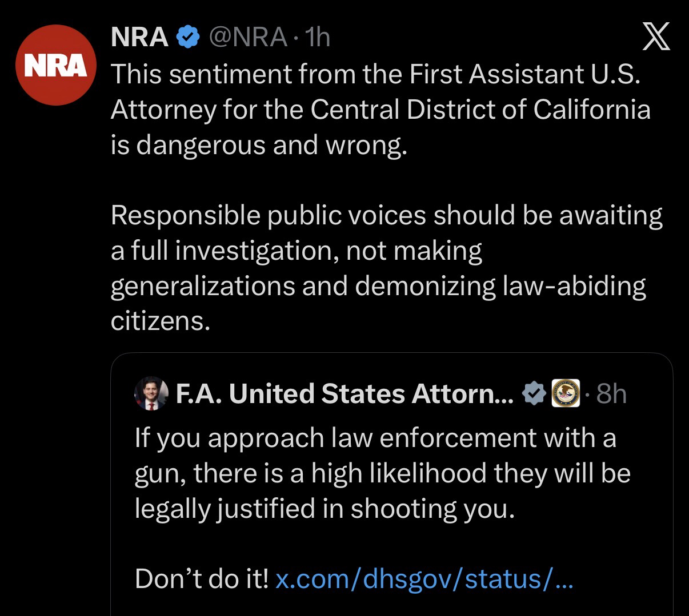Open the @NRA handle link
This screenshot has width=689, height=616.
(249, 38)
